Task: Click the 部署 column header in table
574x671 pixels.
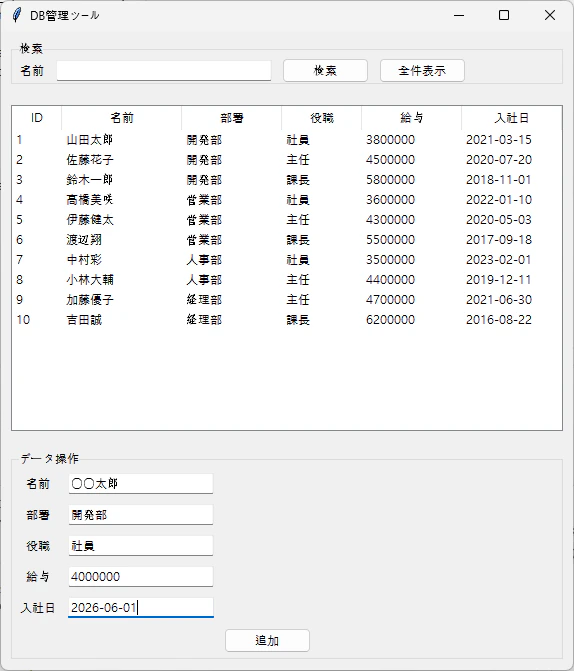Action: (x=232, y=118)
